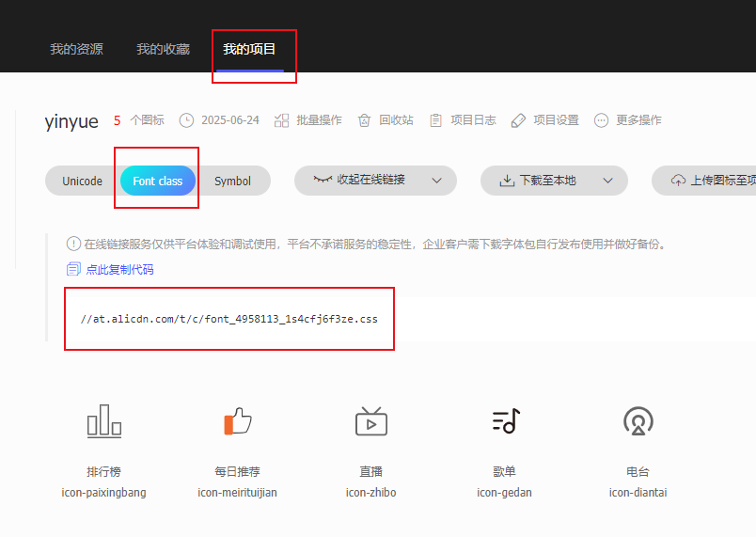Click the copy code document icon
756x537 pixels.
tap(73, 269)
